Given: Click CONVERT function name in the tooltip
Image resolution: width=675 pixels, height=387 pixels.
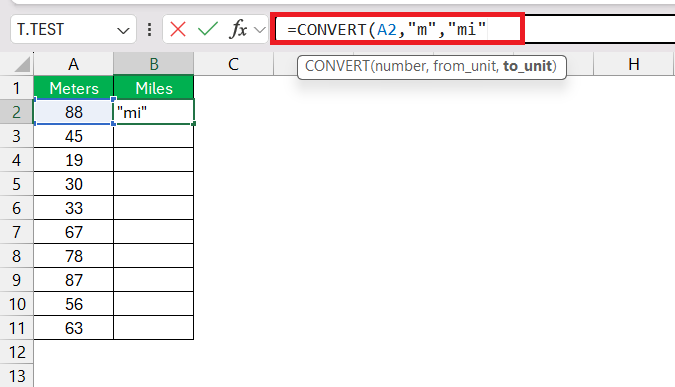Looking at the screenshot, I should tap(337, 66).
